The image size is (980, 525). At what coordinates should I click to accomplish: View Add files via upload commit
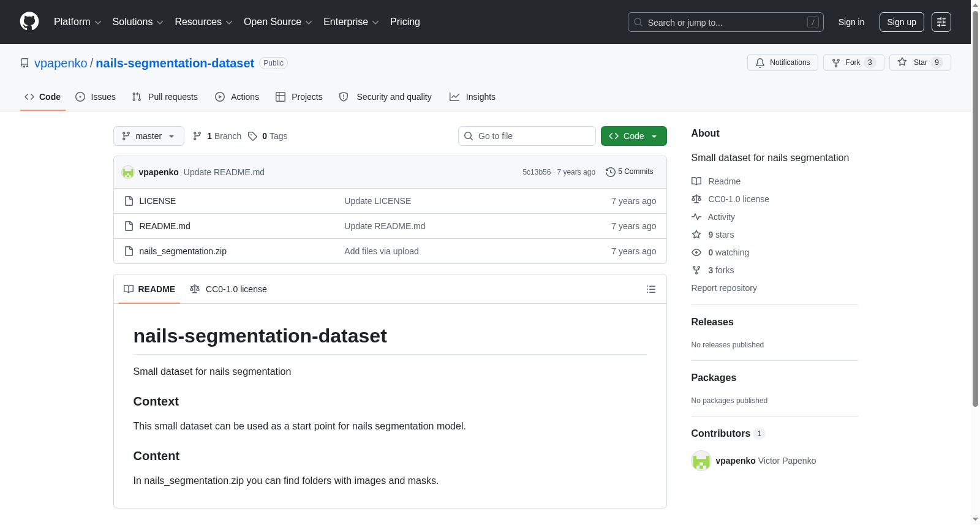click(382, 251)
